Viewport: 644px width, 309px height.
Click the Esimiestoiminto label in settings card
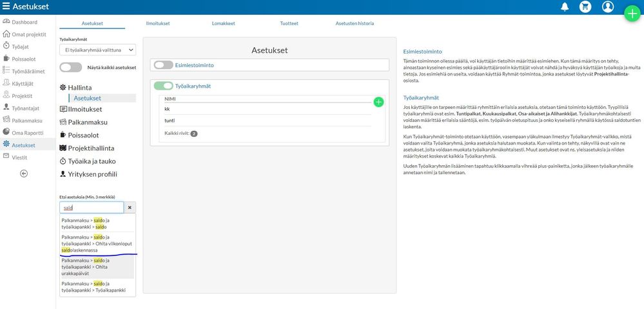coord(194,65)
